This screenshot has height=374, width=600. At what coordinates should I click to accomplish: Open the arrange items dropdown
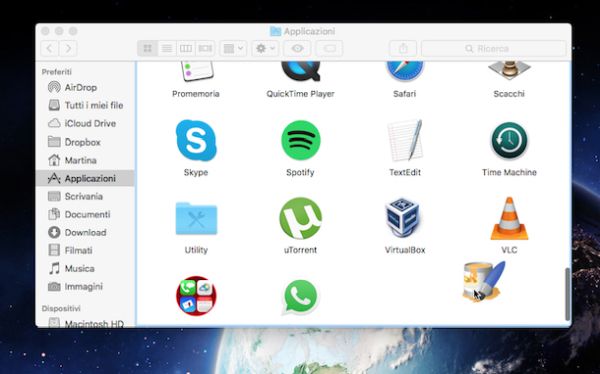click(x=233, y=49)
